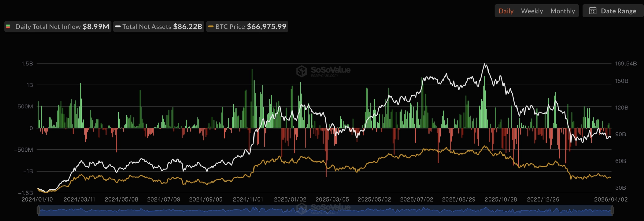The image size is (644, 221).
Task: Click the right handle of the range slider
Action: pyautogui.click(x=612, y=210)
